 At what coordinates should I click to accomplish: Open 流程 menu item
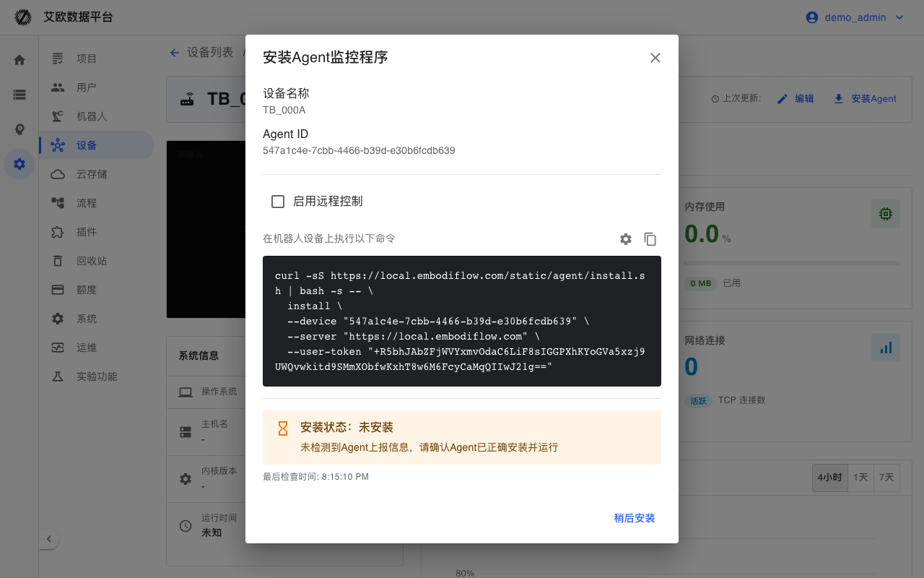[97, 203]
